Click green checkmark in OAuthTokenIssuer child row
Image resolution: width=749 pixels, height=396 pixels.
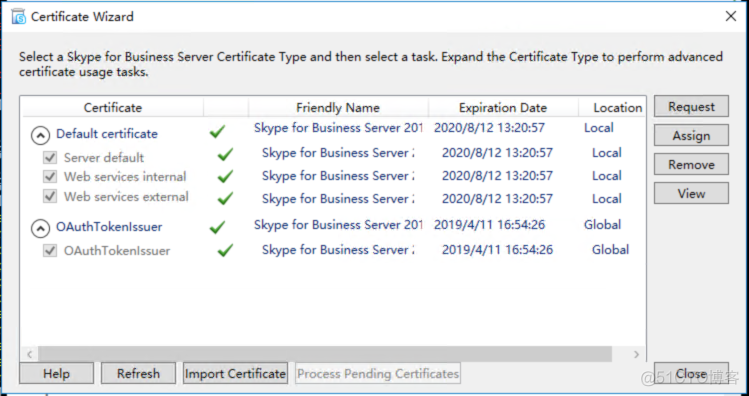(225, 250)
